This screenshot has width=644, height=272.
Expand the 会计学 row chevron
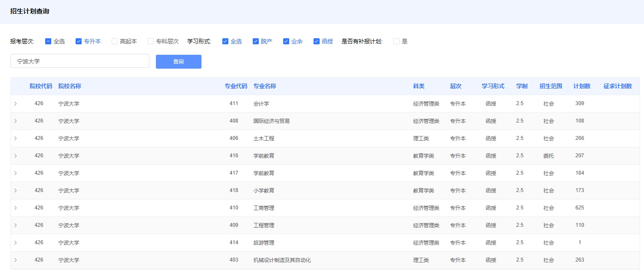tap(15, 103)
